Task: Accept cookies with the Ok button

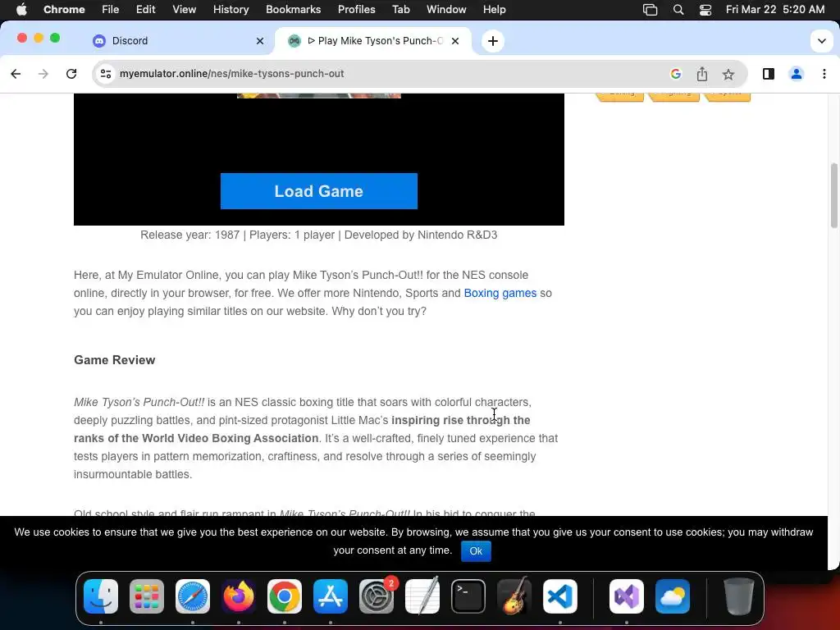Action: tap(476, 550)
